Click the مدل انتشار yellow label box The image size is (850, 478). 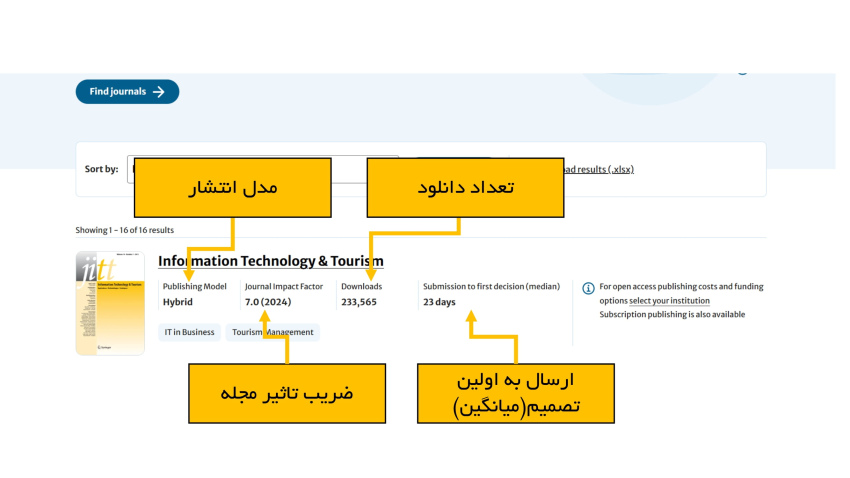coord(232,188)
